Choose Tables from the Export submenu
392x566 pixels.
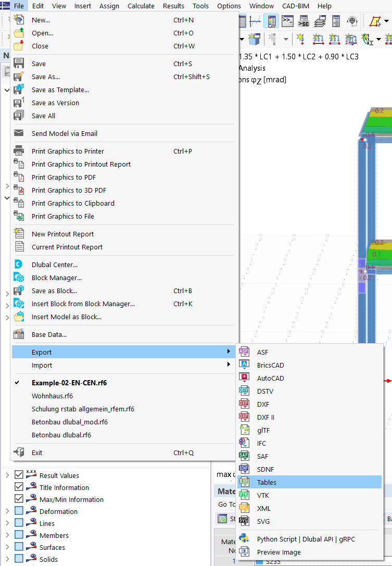[x=267, y=482]
